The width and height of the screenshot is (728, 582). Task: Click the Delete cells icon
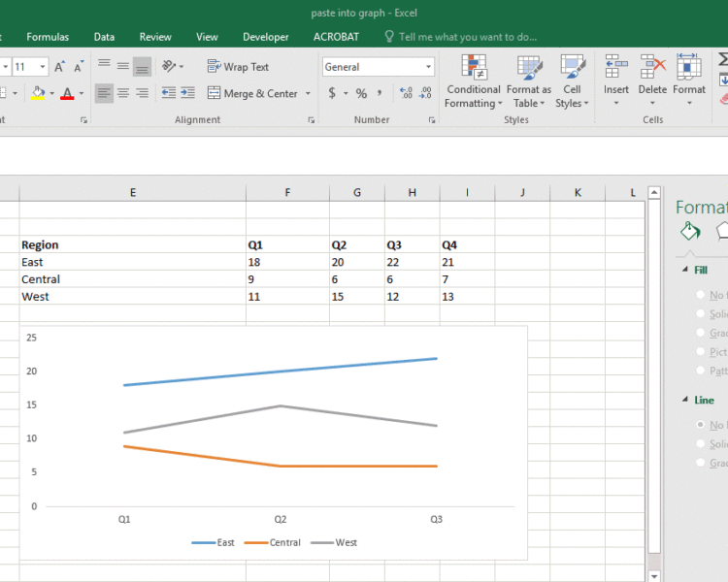pyautogui.click(x=652, y=77)
